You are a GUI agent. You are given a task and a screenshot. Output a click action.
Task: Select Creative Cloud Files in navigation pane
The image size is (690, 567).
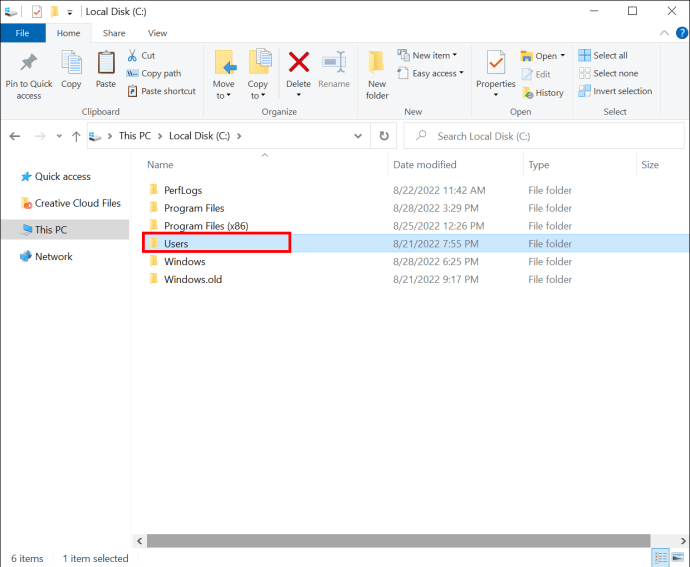point(70,203)
